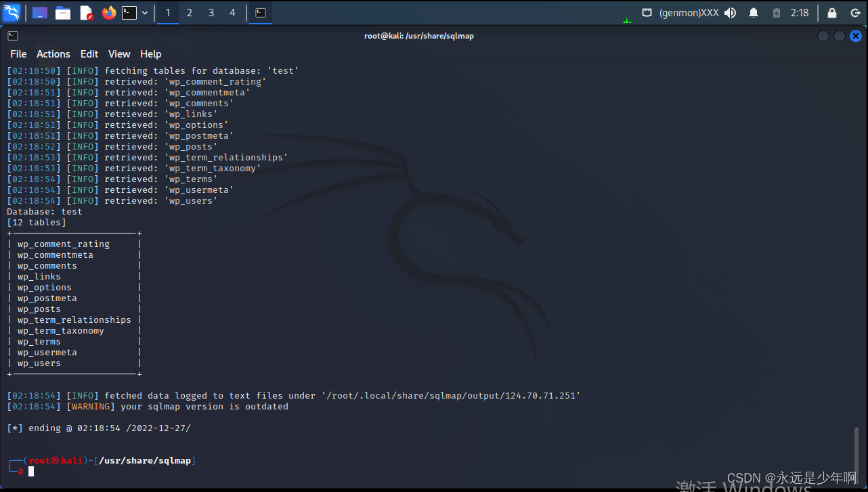Image resolution: width=868 pixels, height=492 pixels.
Task: Show desktop via the blue panel icon
Action: (40, 12)
